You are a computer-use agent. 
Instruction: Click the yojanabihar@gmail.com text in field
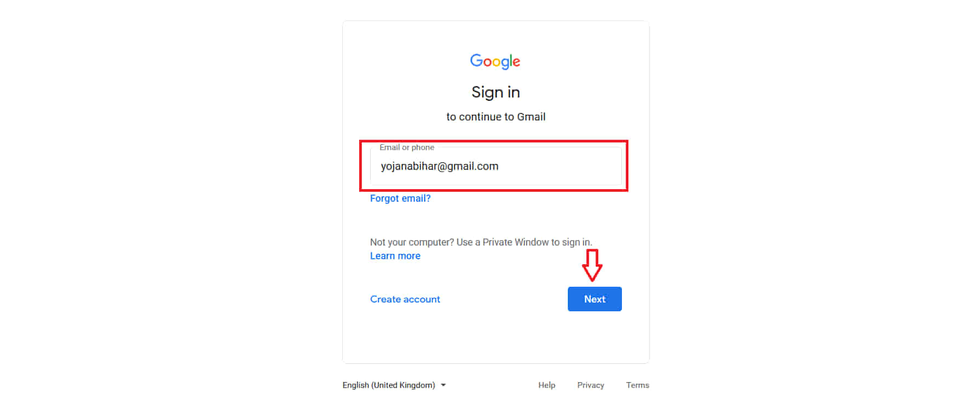point(440,166)
